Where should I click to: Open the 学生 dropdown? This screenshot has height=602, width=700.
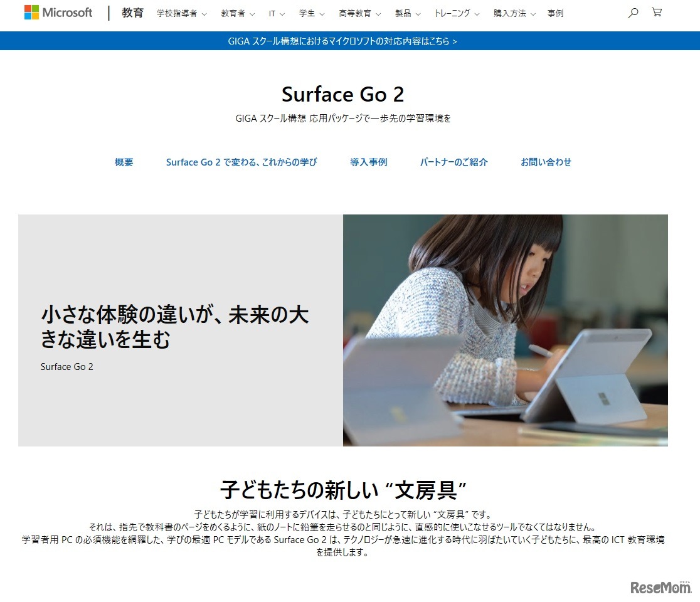point(307,13)
